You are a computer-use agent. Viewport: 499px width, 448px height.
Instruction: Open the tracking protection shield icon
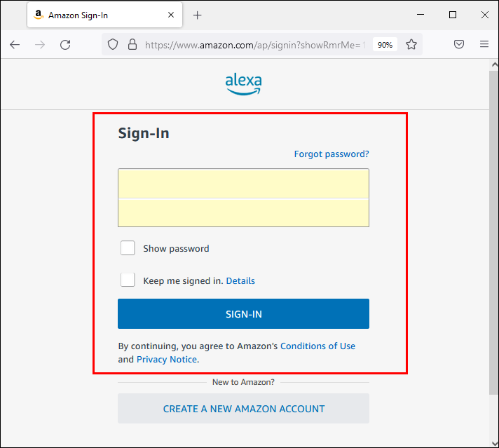[113, 45]
